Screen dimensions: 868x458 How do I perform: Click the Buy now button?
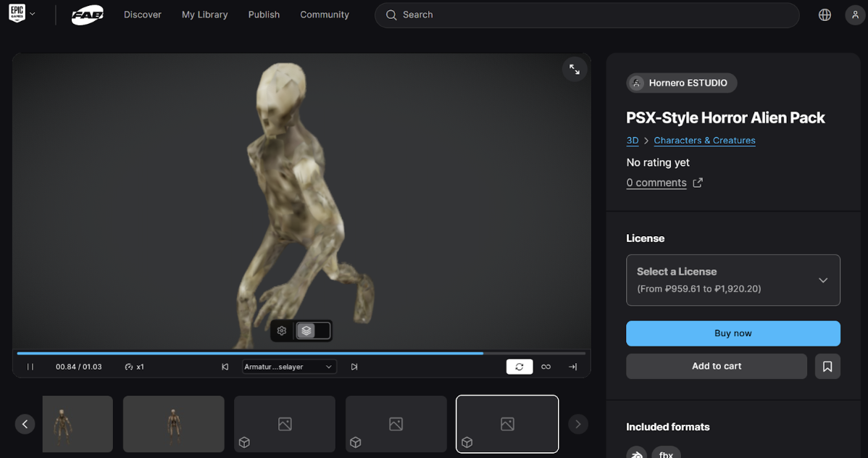(x=733, y=333)
